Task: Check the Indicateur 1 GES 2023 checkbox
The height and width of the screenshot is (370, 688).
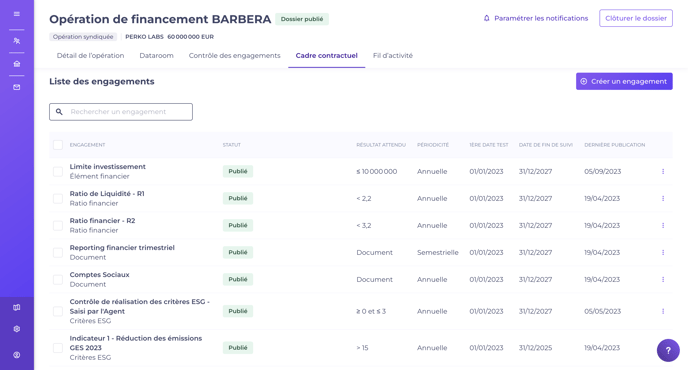Action: (58, 348)
